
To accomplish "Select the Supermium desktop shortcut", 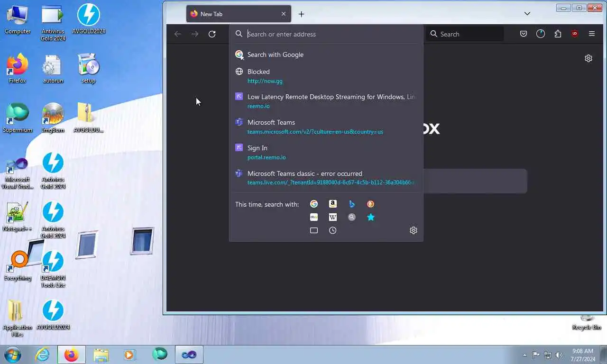I will pos(18,118).
